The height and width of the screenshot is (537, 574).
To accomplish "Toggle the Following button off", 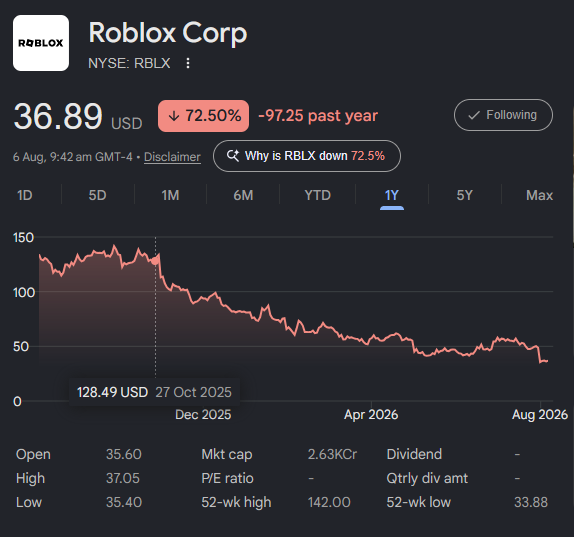I will (x=503, y=115).
